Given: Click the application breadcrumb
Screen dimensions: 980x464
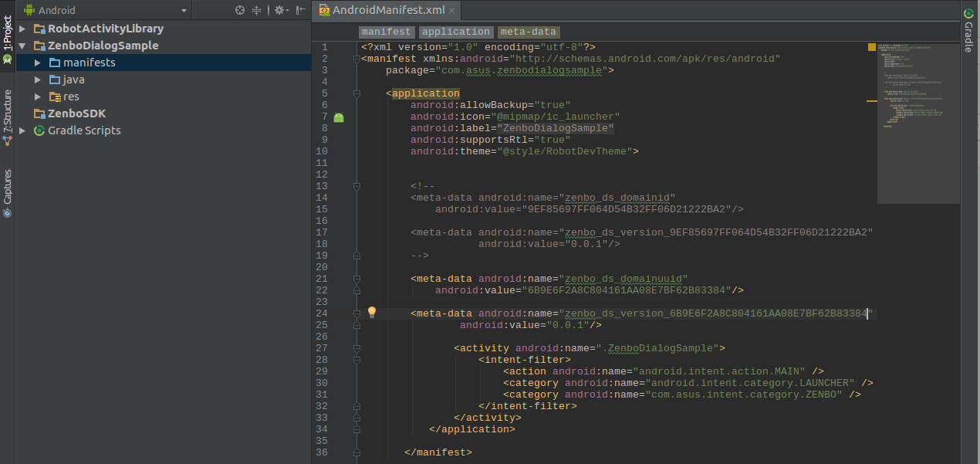Looking at the screenshot, I should [x=456, y=32].
